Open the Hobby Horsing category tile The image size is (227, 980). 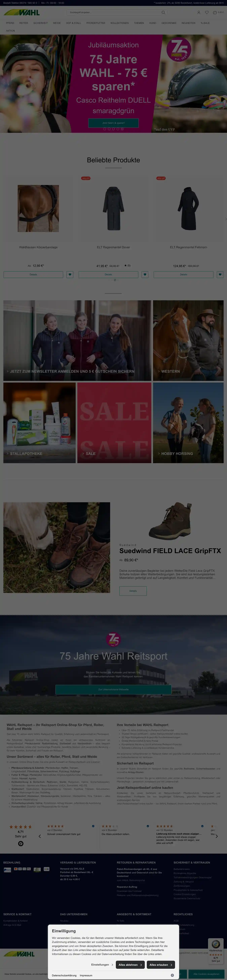(188, 423)
